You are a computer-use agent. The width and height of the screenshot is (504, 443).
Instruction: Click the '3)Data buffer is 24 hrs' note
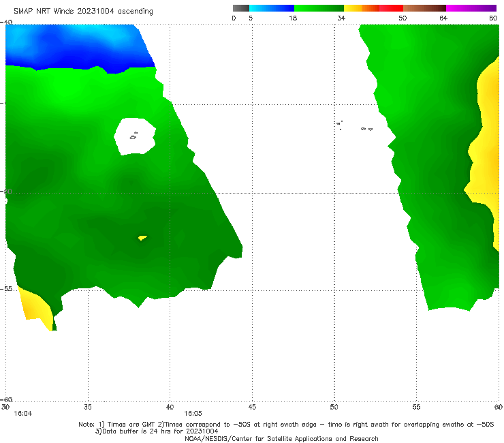157,431
